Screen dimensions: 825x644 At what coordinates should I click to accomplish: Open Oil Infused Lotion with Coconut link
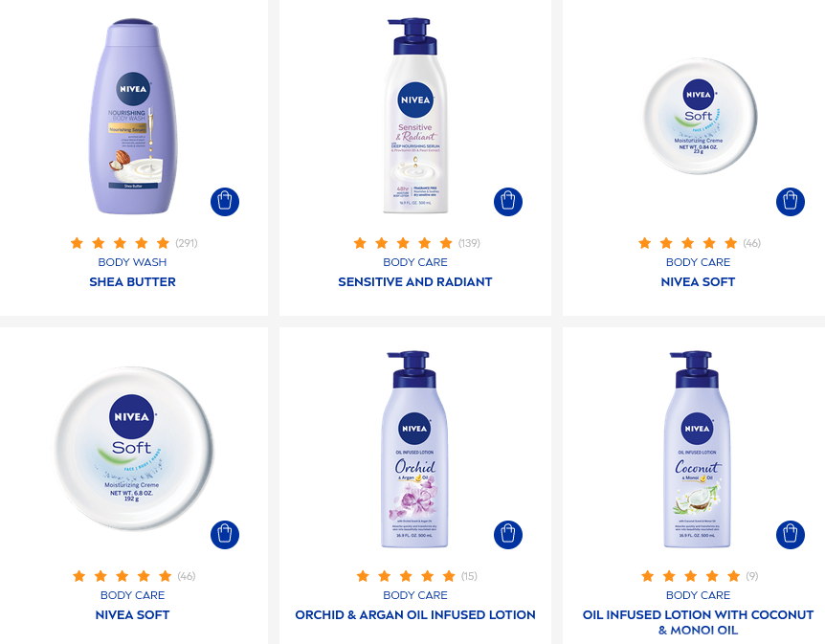coord(698,622)
